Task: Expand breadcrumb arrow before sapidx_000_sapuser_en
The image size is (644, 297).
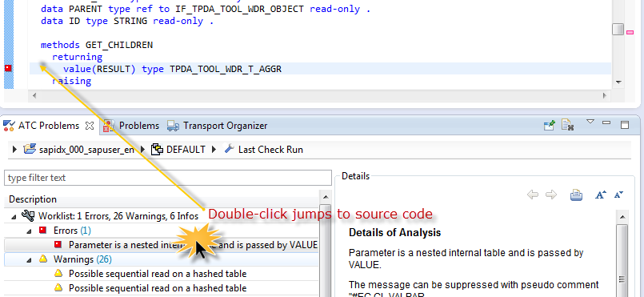Action: pos(14,150)
